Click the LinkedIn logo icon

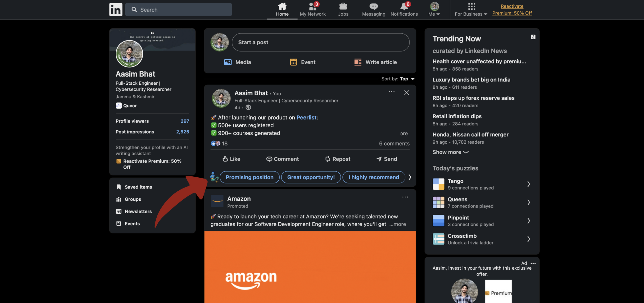[x=115, y=9]
